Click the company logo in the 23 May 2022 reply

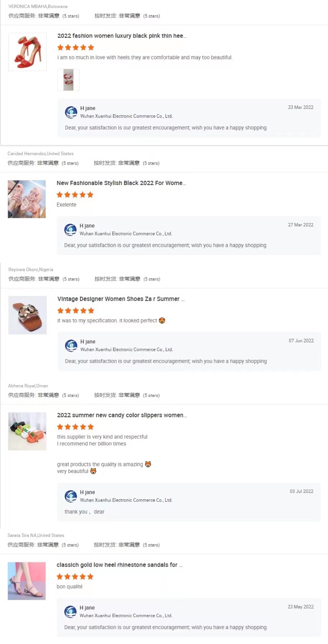click(70, 611)
